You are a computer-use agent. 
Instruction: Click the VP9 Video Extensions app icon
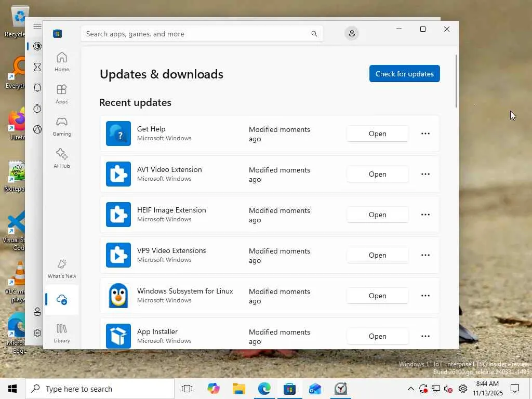click(x=118, y=255)
